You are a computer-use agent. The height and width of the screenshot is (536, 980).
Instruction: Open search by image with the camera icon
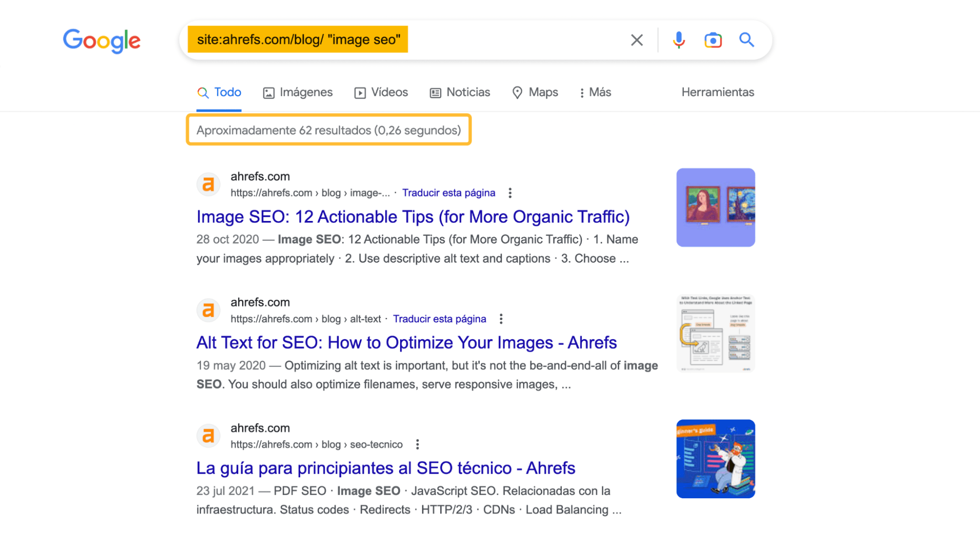tap(712, 40)
